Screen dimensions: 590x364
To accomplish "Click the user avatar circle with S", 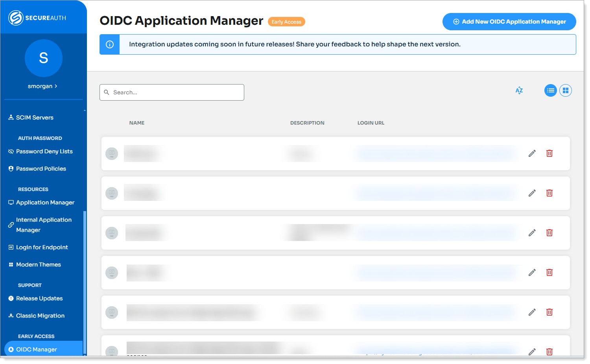I will 43,58.
